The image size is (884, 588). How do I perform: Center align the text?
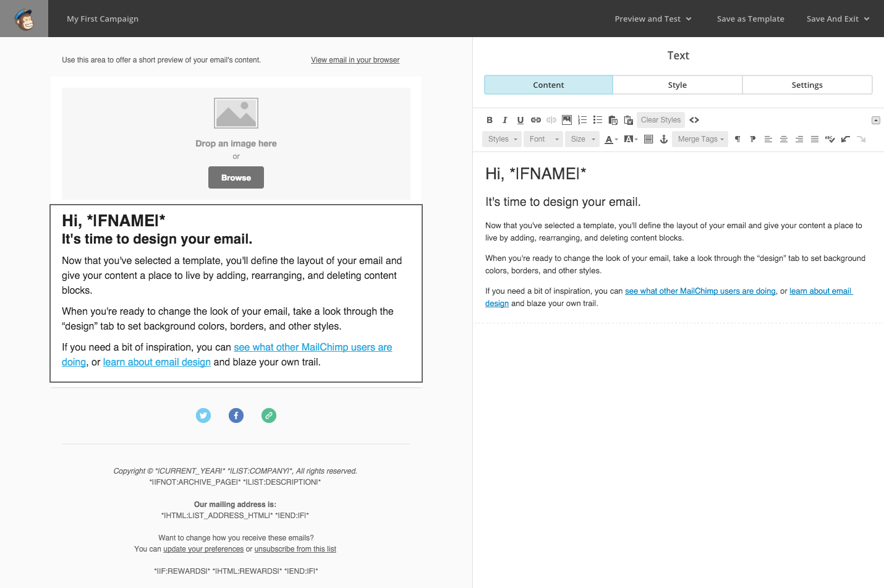tap(784, 139)
